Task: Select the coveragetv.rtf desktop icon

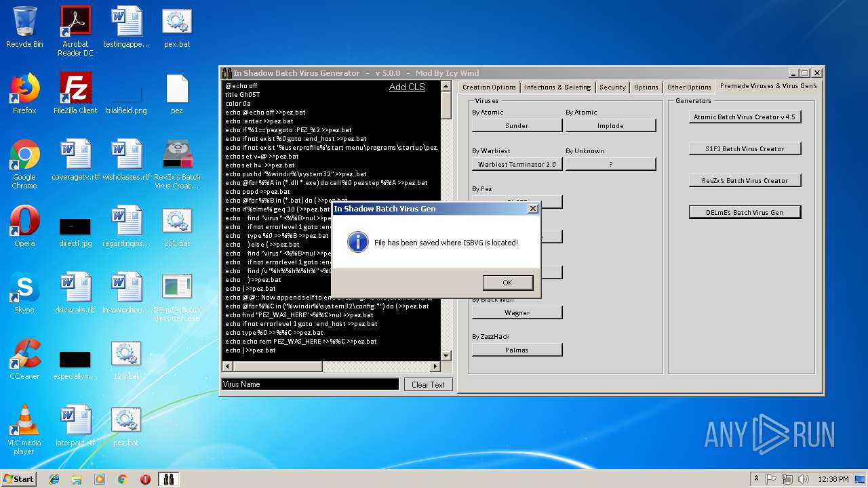Action: point(75,160)
